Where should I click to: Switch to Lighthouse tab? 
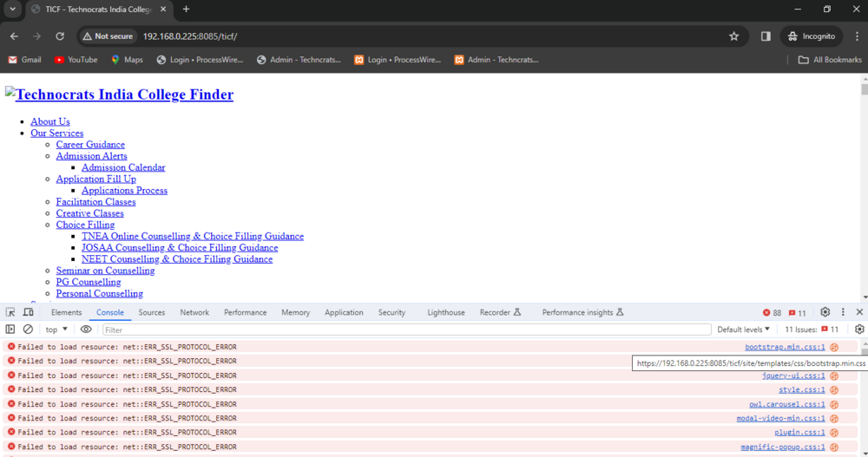click(x=446, y=312)
